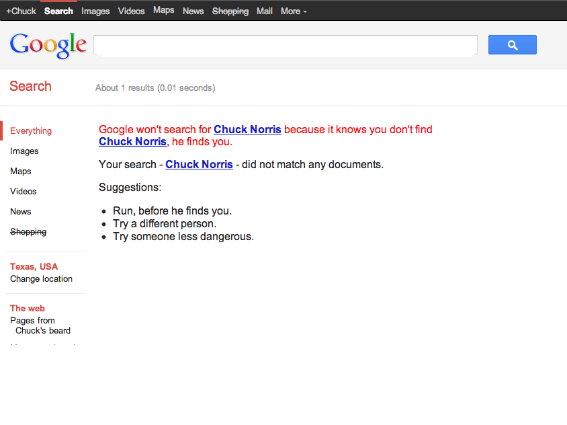This screenshot has width=567, height=425.
Task: Click 'Try a different person.' suggestion
Action: 165,224
